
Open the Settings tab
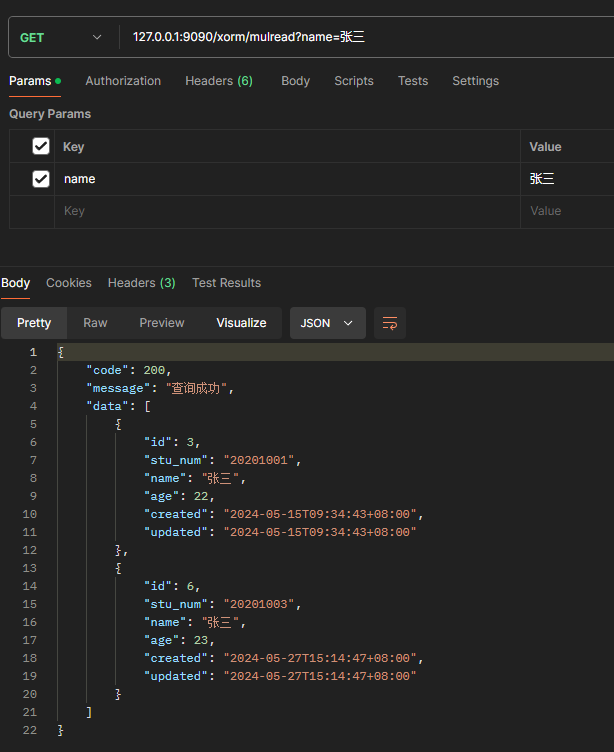pos(475,81)
